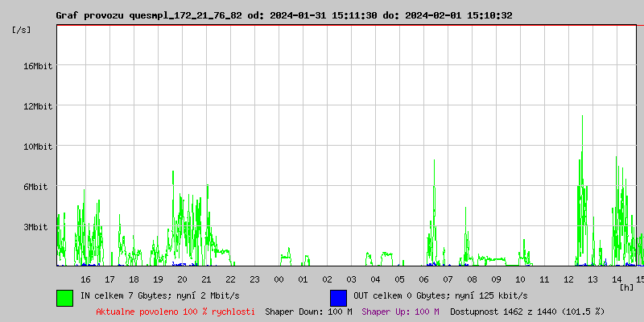Select hour marker 23 on the time axis
The image size is (644, 322).
(x=254, y=279)
